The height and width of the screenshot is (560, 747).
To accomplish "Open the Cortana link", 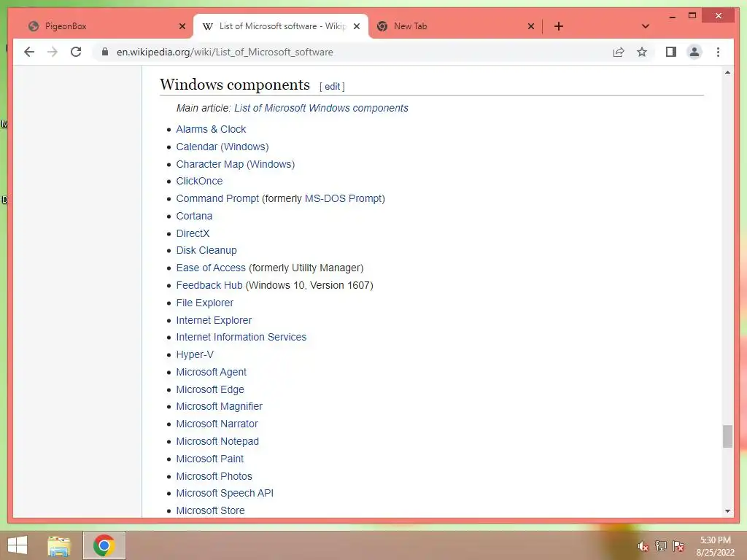I will click(194, 216).
